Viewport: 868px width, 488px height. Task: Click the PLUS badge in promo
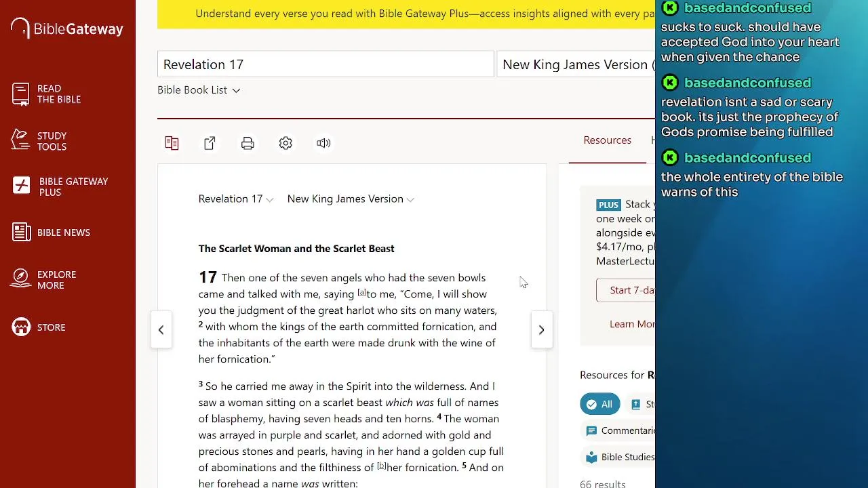[x=608, y=205]
